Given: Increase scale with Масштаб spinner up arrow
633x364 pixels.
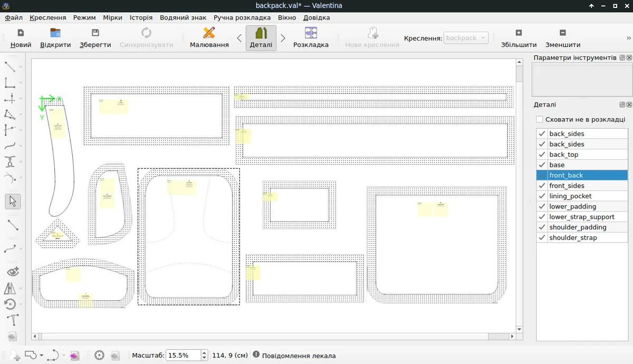Looking at the screenshot, I should [x=205, y=353].
